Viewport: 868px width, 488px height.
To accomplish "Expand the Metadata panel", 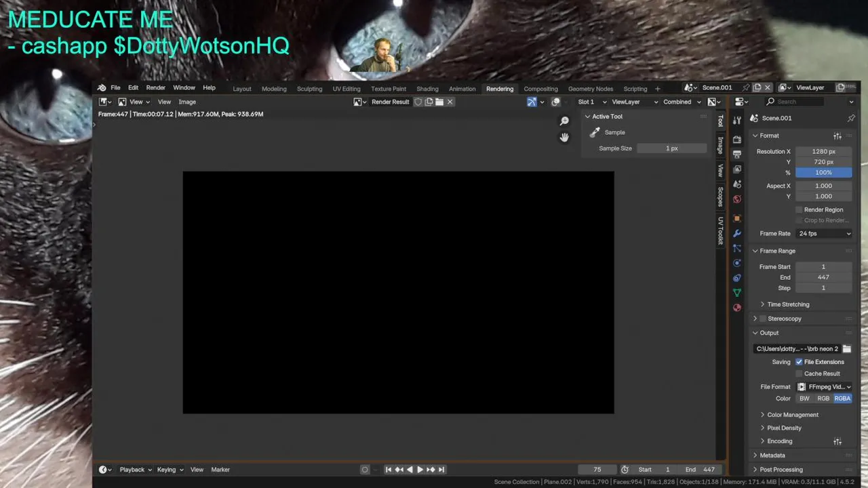I will tap(772, 455).
